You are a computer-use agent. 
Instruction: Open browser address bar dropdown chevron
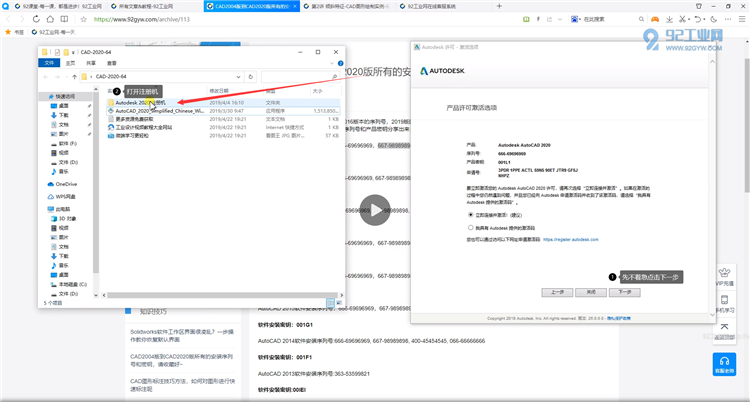pyautogui.click(x=559, y=19)
